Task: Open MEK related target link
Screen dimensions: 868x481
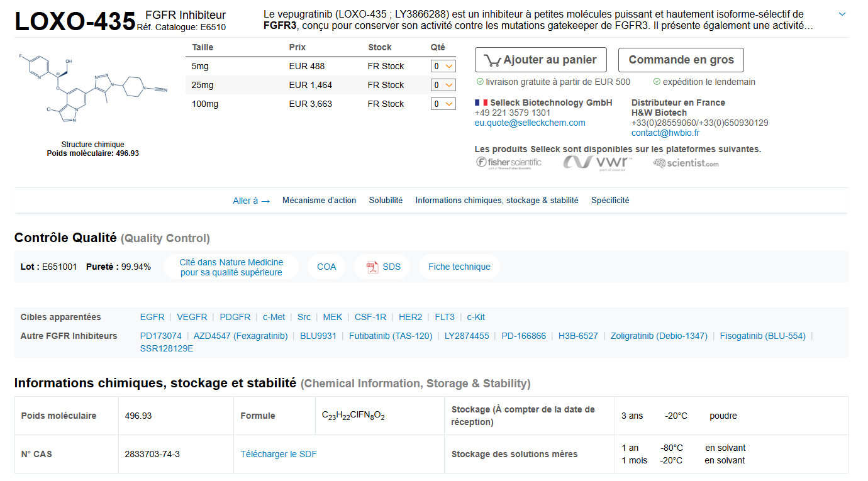Action: pyautogui.click(x=333, y=318)
